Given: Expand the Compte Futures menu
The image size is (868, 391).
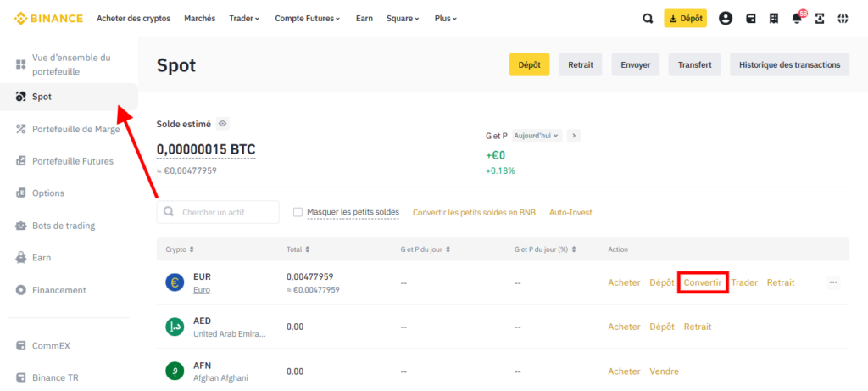Looking at the screenshot, I should tap(307, 19).
